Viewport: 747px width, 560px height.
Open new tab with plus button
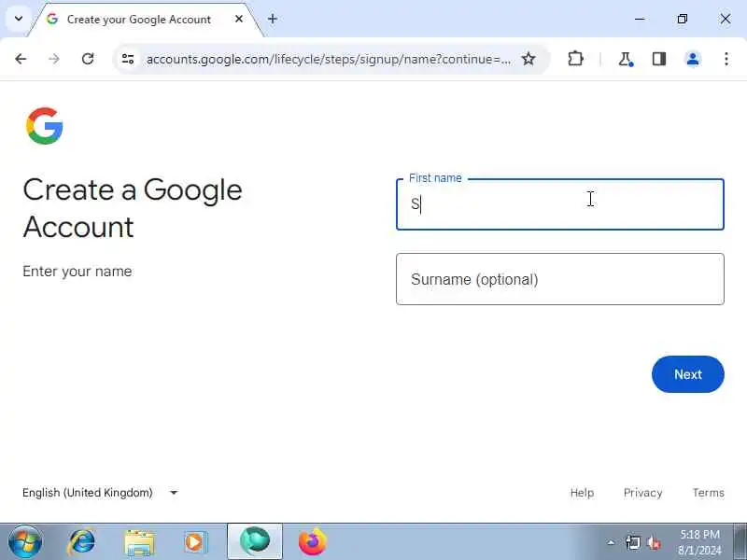click(x=273, y=19)
